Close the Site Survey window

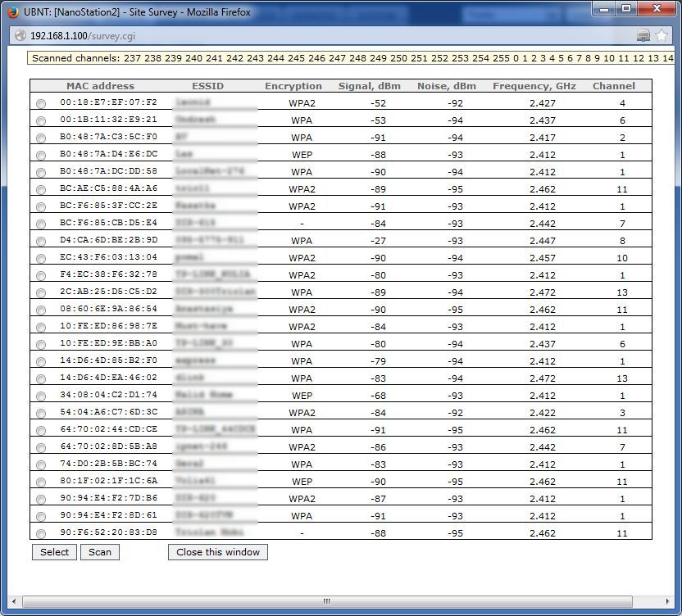coord(657,9)
